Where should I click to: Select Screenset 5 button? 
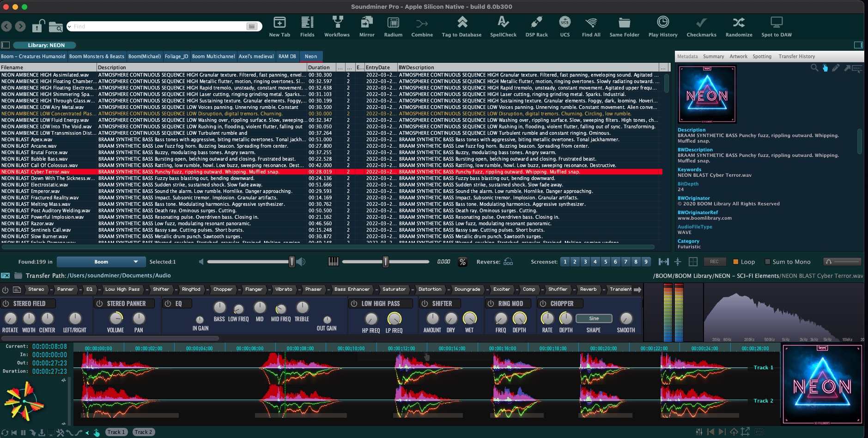[605, 262]
